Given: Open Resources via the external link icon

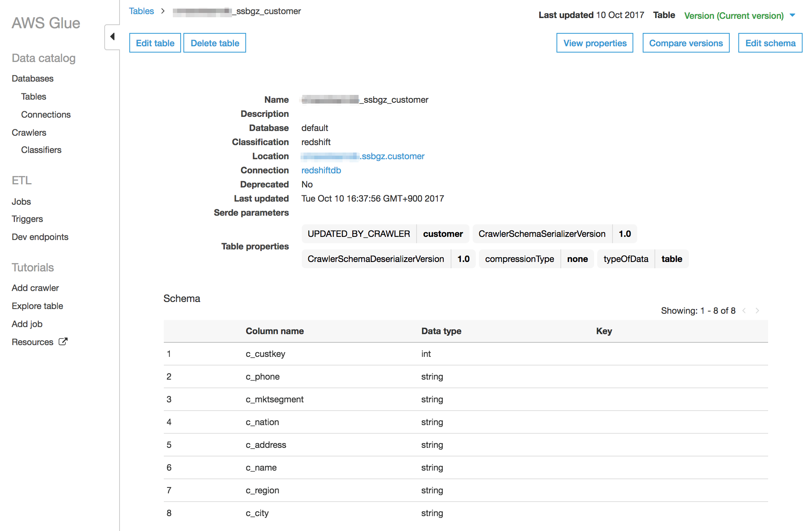Looking at the screenshot, I should (63, 342).
